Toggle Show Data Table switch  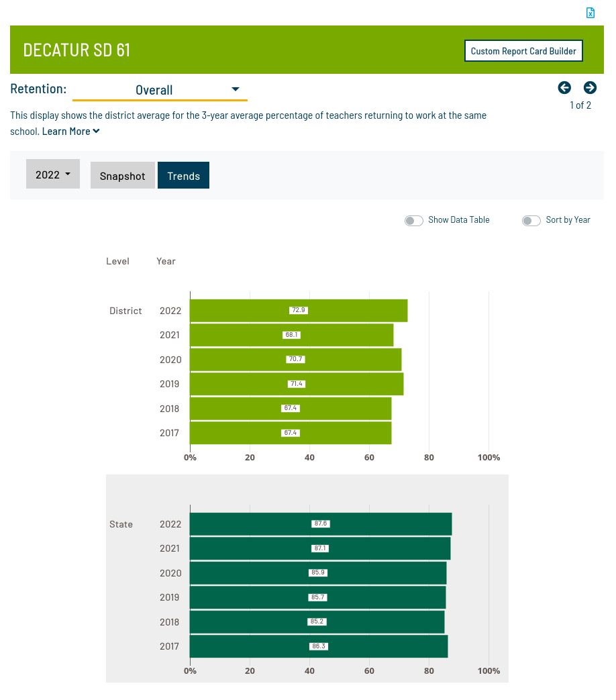(x=413, y=220)
